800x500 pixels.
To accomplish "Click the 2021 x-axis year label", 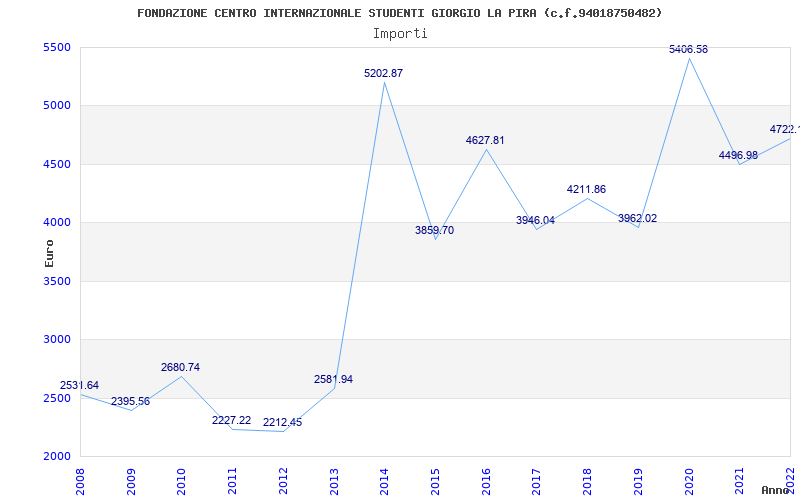I will [739, 481].
